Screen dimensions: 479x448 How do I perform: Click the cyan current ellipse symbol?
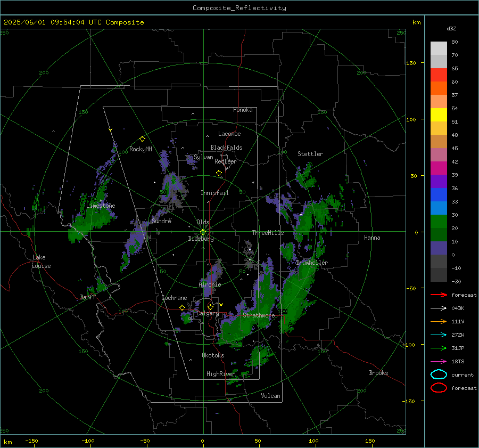(x=439, y=374)
